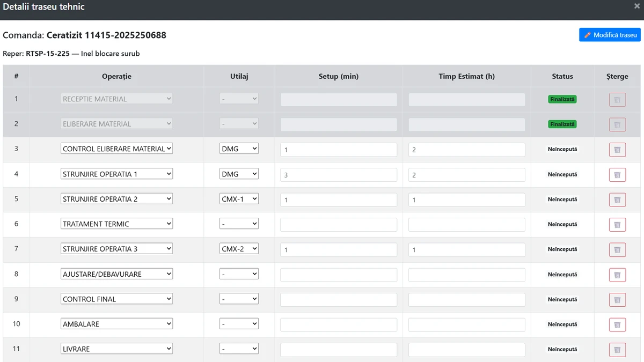Focus Timp Estimat field for TRATAMENT TERMIC
The width and height of the screenshot is (644, 362).
[466, 225]
